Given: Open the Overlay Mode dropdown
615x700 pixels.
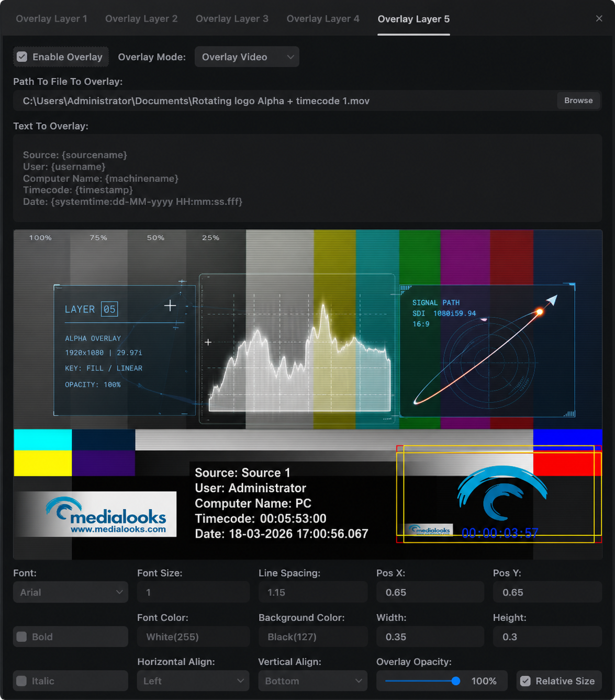Looking at the screenshot, I should pos(247,57).
